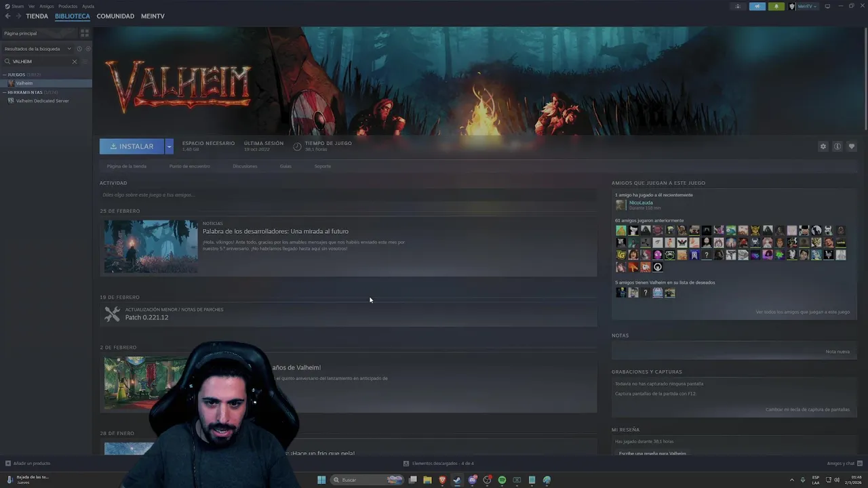Image resolution: width=868 pixels, height=488 pixels.
Task: Click the INSTALAR button
Action: 132,146
